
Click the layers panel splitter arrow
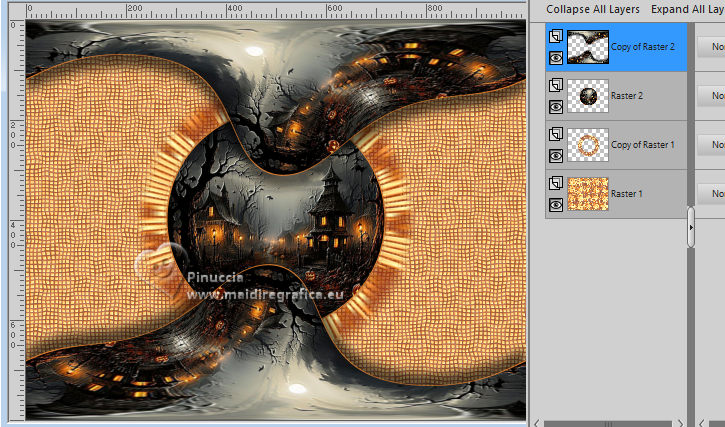coord(691,228)
